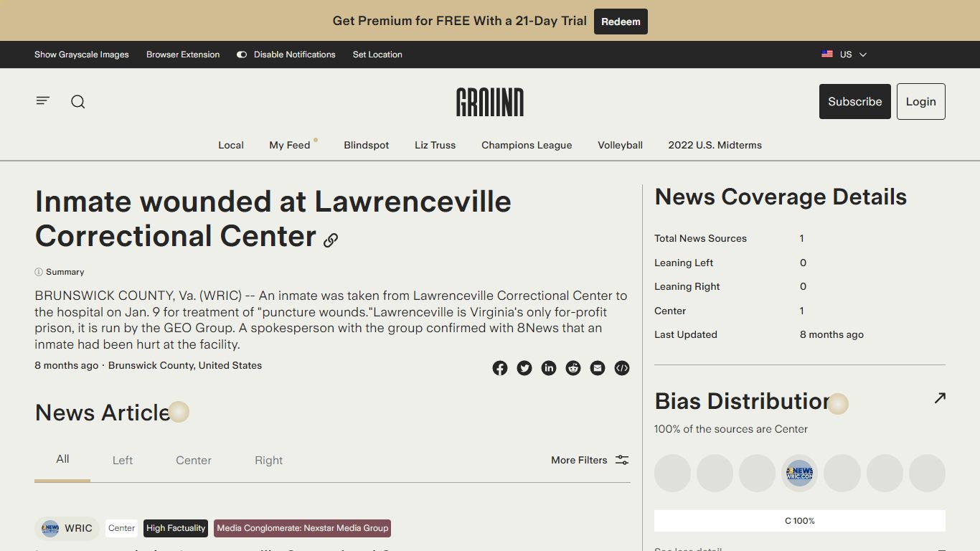Screen dimensions: 980x551
Task: Select the All articles tab
Action: click(x=62, y=459)
